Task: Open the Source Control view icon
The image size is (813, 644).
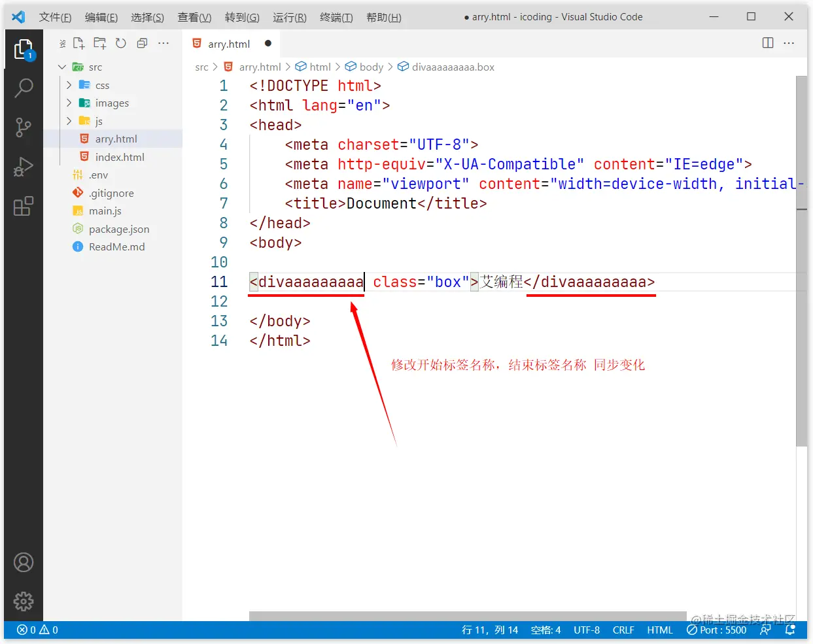Action: click(x=24, y=127)
